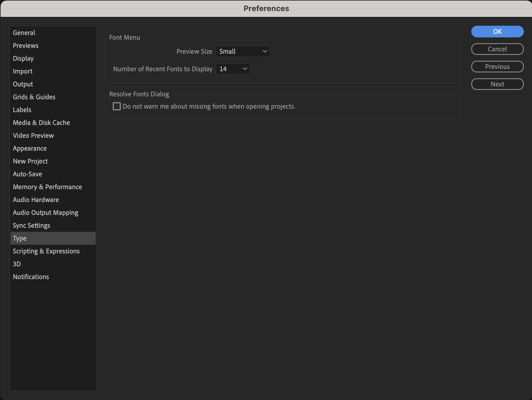The height and width of the screenshot is (400, 532).
Task: Open Grids & Guides preferences
Action: pyautogui.click(x=34, y=97)
